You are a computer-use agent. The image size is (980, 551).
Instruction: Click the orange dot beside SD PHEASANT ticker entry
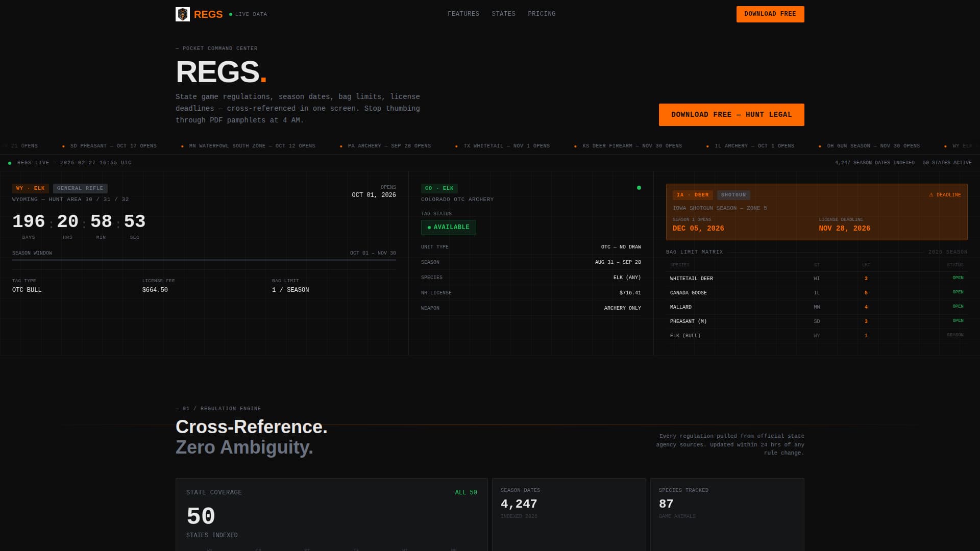pos(63,146)
